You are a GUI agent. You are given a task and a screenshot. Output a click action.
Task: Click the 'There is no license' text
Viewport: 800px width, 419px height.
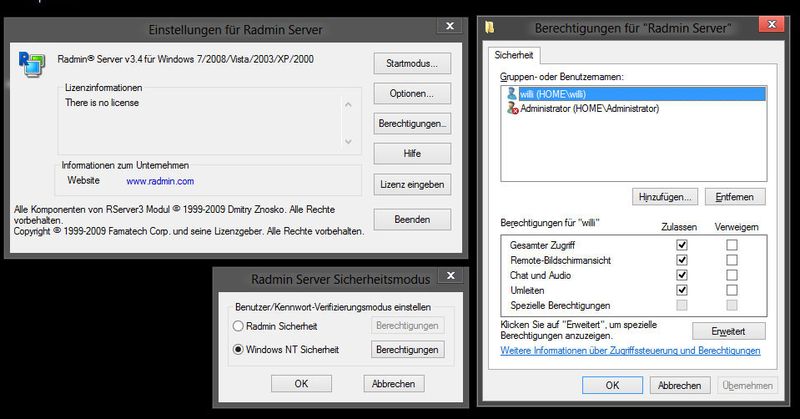(102, 103)
